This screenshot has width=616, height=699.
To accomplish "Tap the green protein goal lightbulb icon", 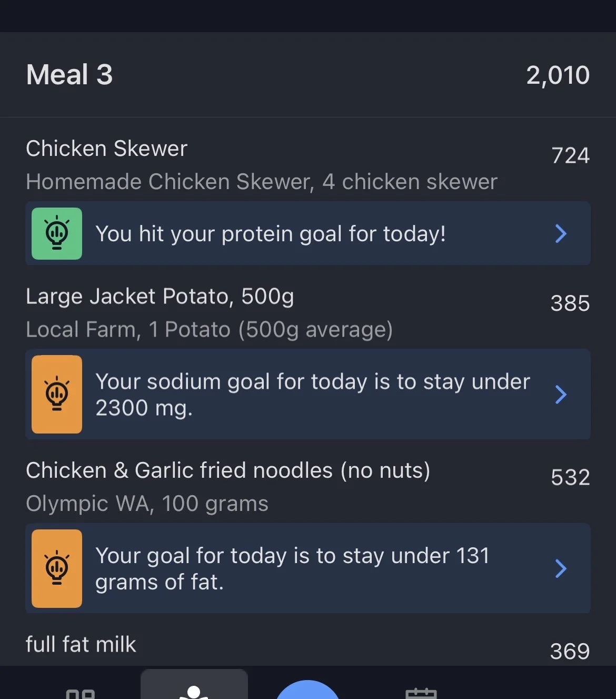I will click(x=57, y=233).
